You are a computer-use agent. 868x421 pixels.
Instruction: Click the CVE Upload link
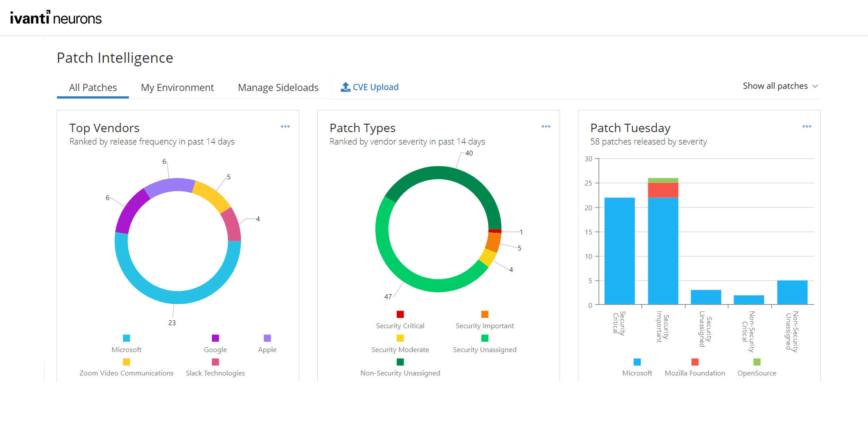tap(375, 87)
